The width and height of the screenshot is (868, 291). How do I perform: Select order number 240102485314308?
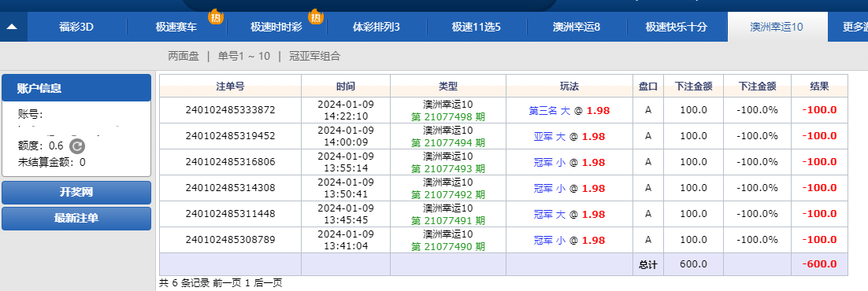pyautogui.click(x=230, y=187)
